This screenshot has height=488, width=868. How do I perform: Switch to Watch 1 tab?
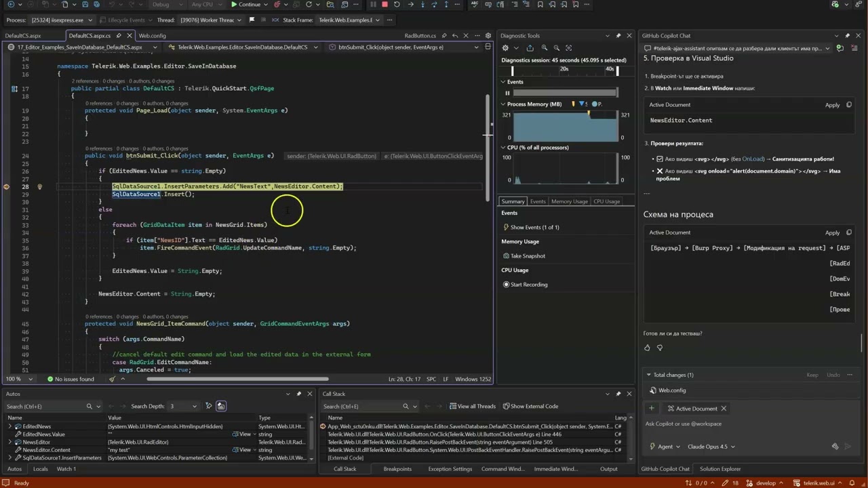[x=66, y=469]
